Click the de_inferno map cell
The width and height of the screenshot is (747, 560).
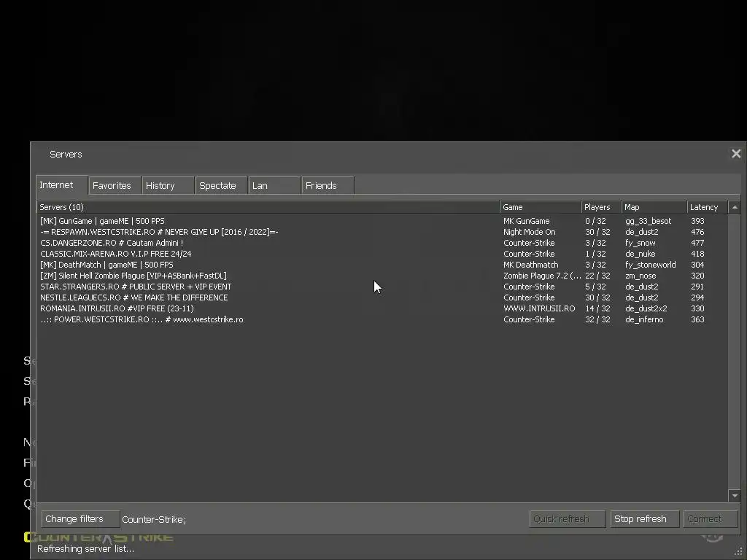pos(644,319)
